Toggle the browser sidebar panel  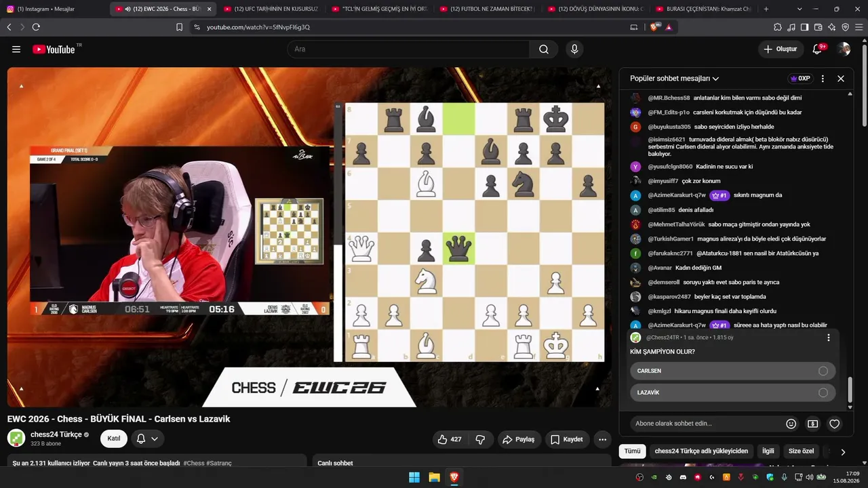click(x=804, y=27)
